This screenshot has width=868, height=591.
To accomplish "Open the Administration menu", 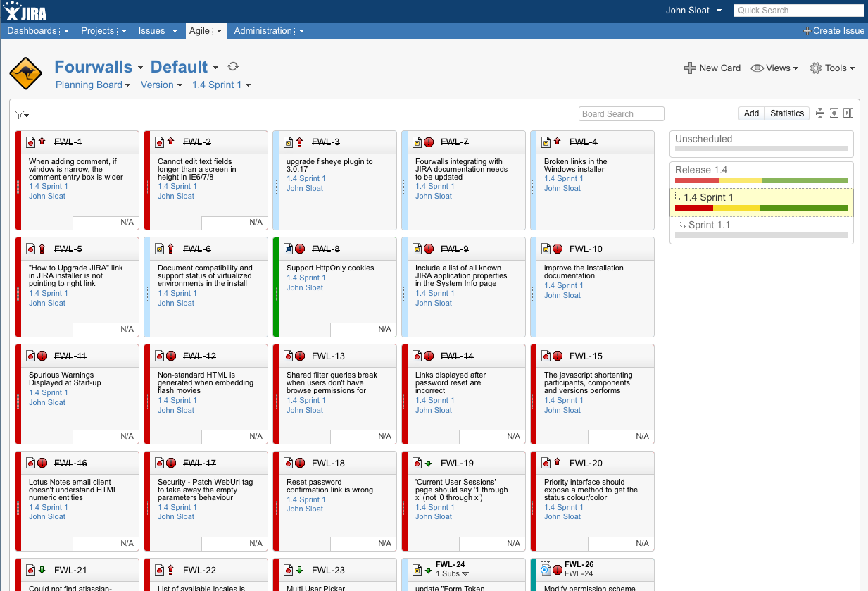I will click(x=264, y=30).
